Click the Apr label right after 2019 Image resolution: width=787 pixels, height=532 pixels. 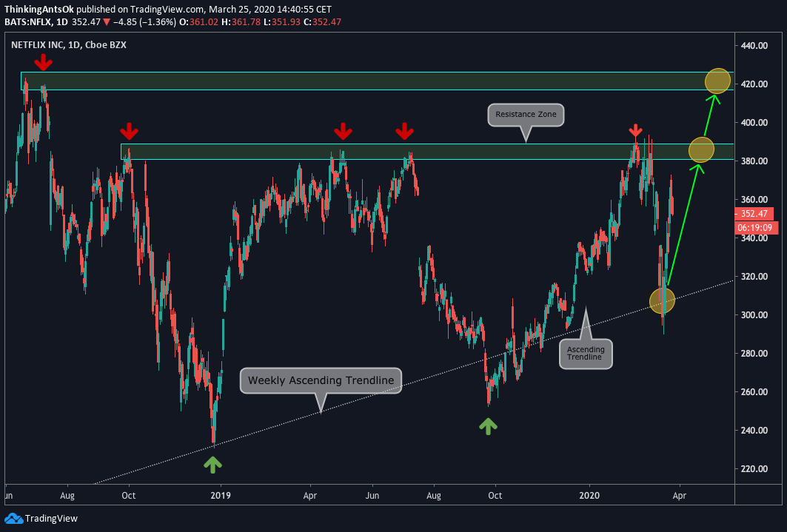[310, 496]
